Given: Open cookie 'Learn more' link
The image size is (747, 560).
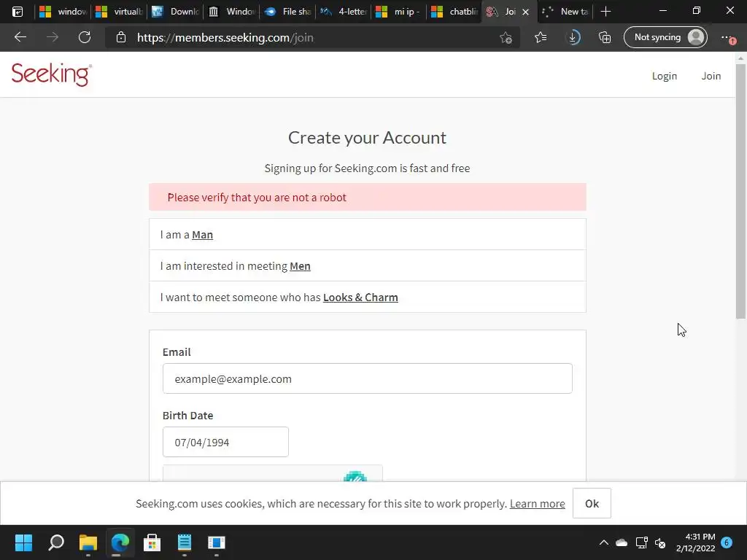Looking at the screenshot, I should 538,504.
